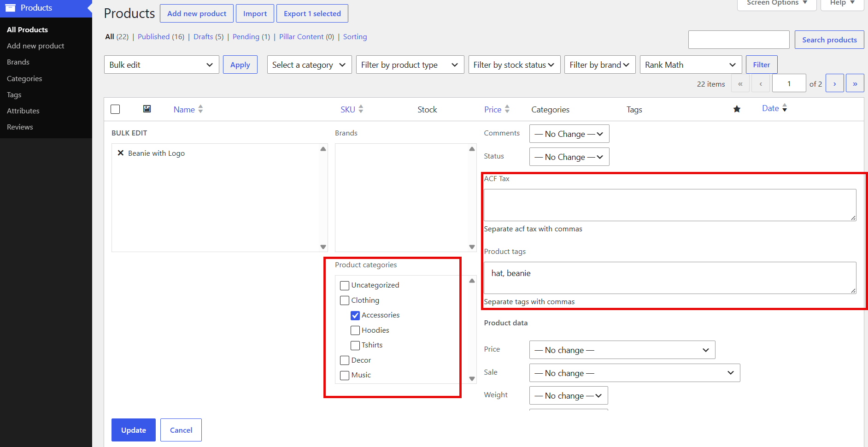Click the featured star column icon

click(737, 109)
